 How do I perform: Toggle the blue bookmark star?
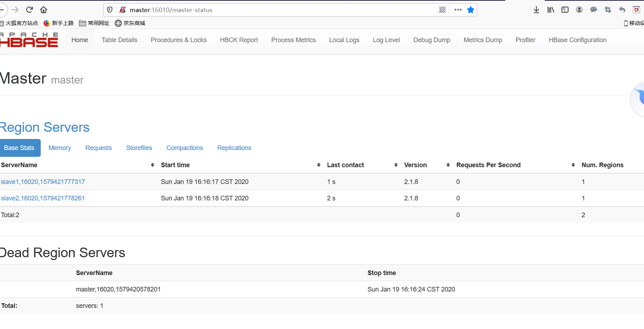[x=471, y=10]
